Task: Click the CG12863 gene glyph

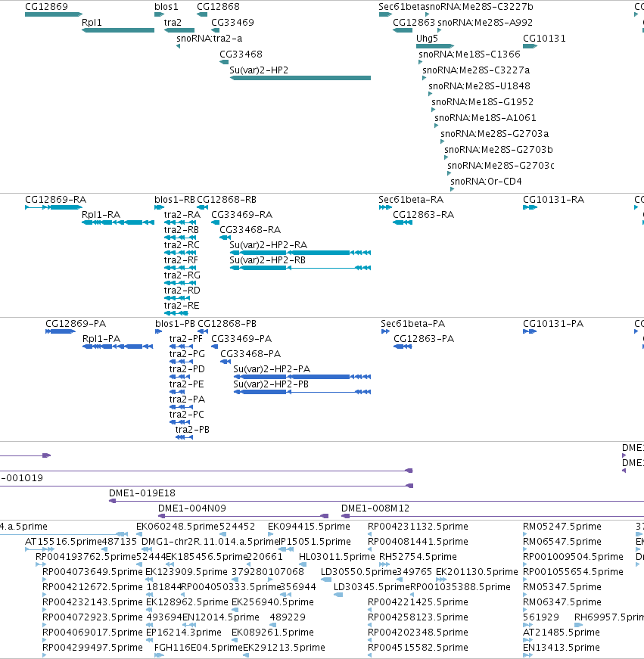Action: point(403,30)
